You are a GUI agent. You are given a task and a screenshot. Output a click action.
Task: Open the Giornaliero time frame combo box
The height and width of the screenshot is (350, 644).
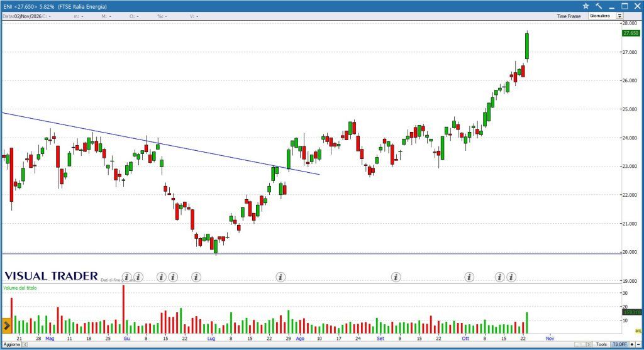[606, 16]
